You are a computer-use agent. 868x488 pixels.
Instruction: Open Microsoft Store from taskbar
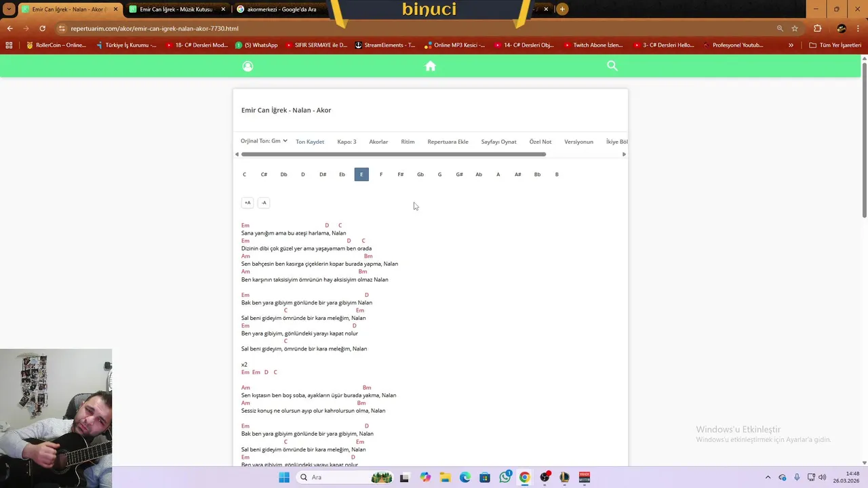click(x=485, y=477)
